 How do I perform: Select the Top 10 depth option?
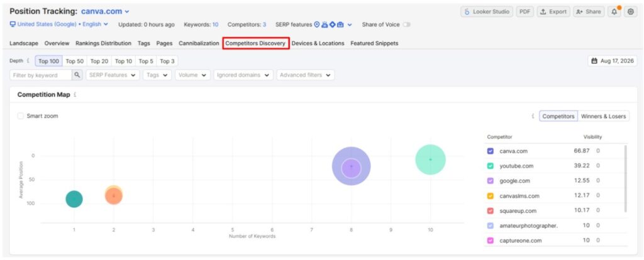coord(124,61)
